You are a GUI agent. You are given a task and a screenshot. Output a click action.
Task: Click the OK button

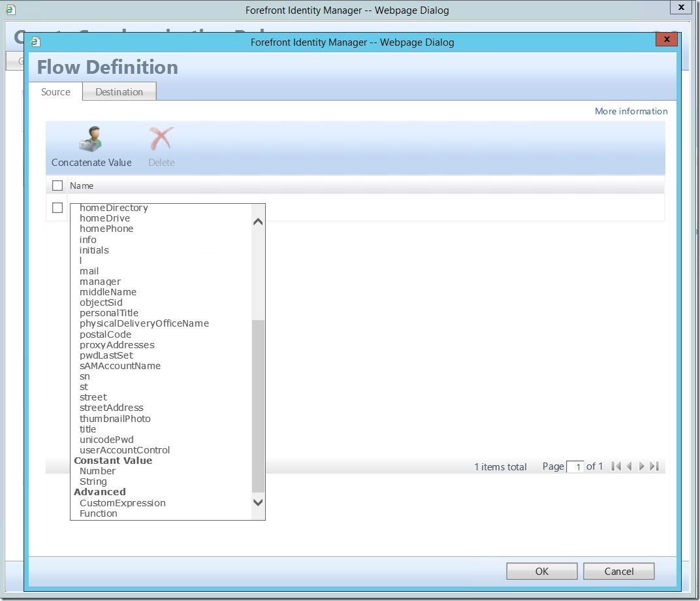click(541, 571)
